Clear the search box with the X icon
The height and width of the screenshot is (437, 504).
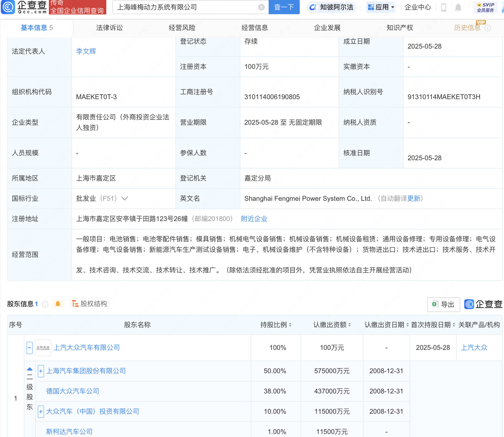click(x=261, y=7)
